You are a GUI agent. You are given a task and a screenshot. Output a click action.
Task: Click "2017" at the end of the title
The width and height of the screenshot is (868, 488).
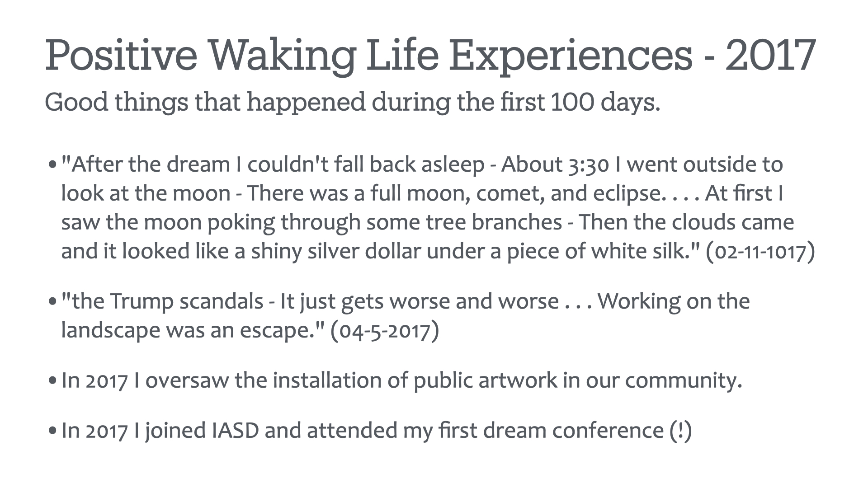pyautogui.click(x=771, y=55)
